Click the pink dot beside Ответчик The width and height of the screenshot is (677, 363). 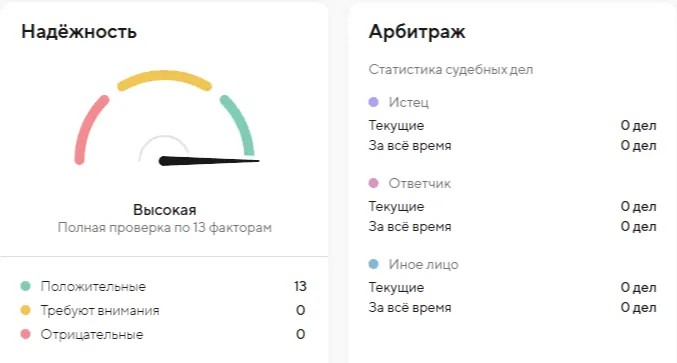click(373, 183)
